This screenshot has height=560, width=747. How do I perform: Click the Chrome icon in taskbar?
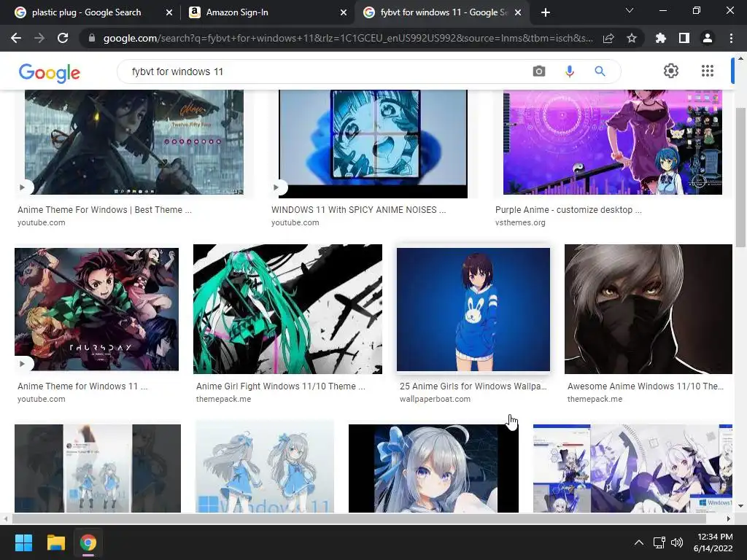tap(88, 542)
